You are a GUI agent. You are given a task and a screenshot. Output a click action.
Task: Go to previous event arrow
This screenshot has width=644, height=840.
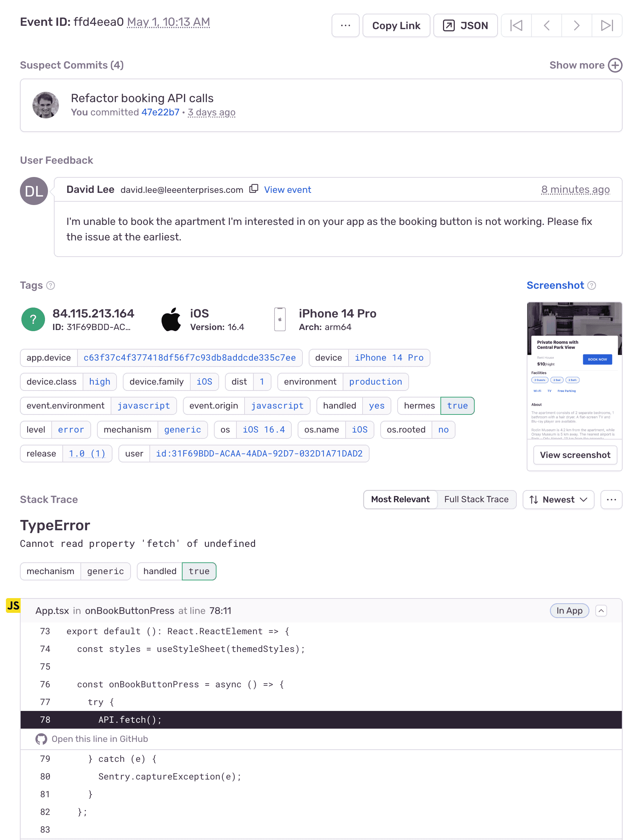coord(546,26)
